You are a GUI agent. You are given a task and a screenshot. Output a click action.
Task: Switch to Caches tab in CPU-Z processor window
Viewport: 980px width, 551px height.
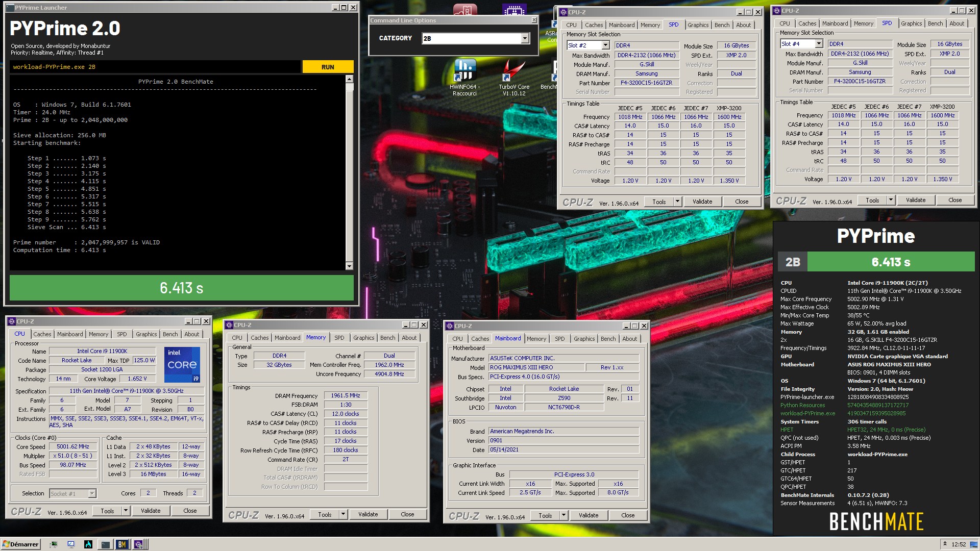pos(42,334)
